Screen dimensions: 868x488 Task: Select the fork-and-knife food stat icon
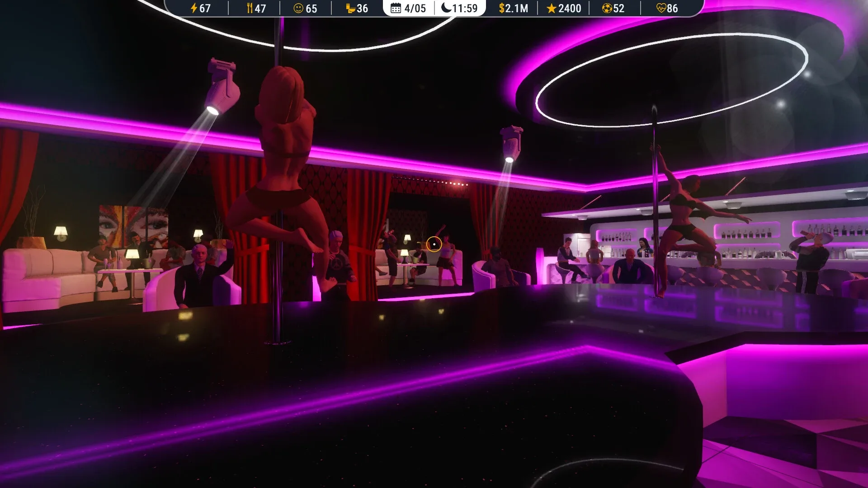[x=250, y=8]
